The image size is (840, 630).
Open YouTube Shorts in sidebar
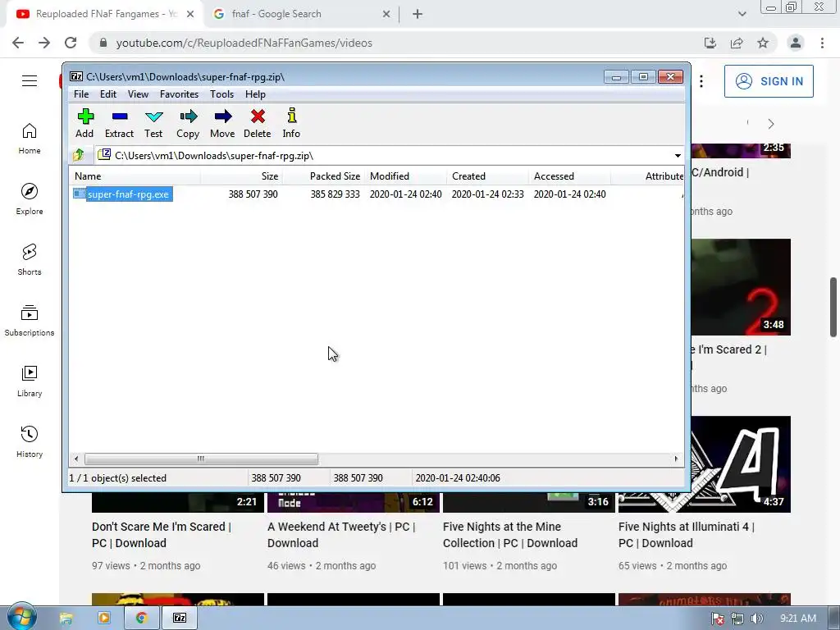(30, 259)
